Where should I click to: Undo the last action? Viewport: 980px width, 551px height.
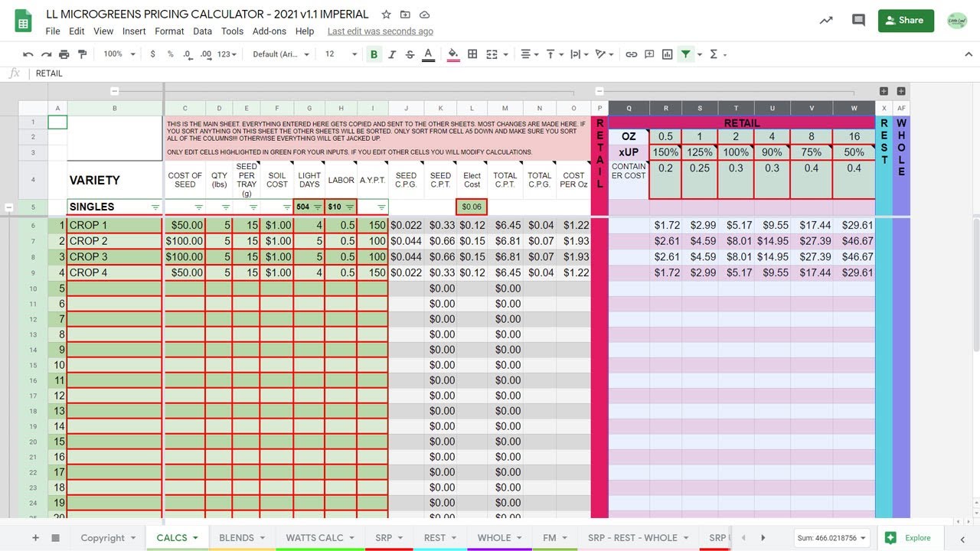(28, 54)
